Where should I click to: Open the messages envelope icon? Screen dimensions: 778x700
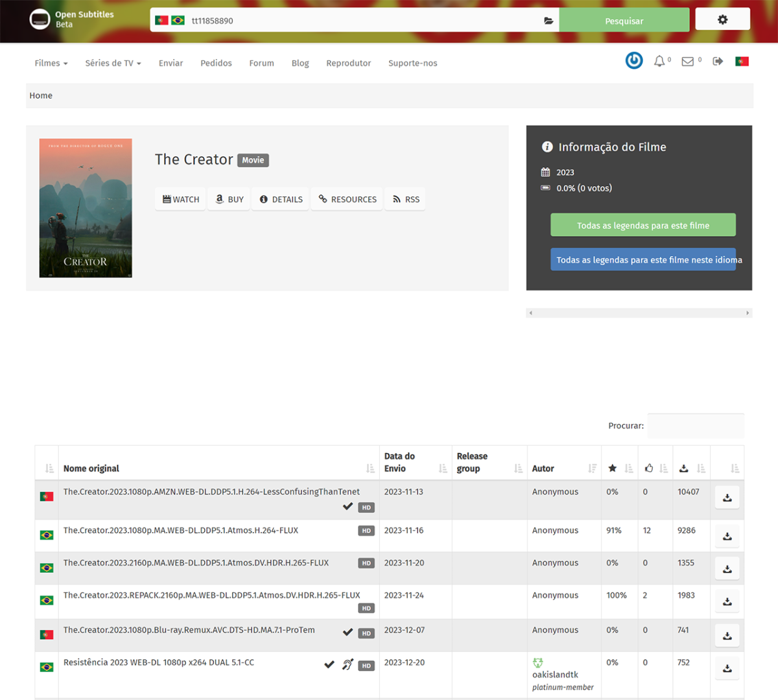point(688,62)
